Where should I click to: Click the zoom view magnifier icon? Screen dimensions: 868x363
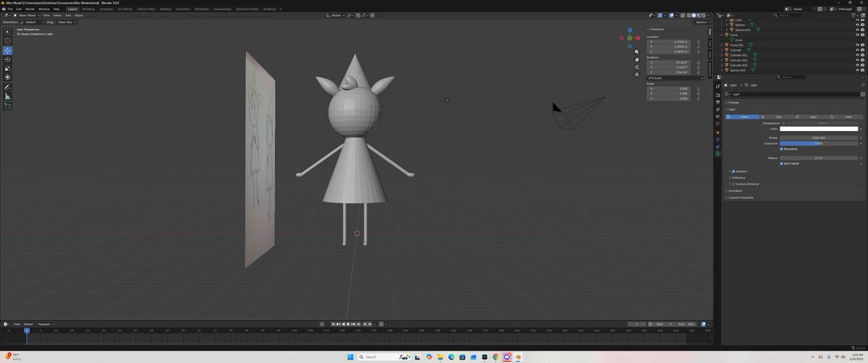637,52
